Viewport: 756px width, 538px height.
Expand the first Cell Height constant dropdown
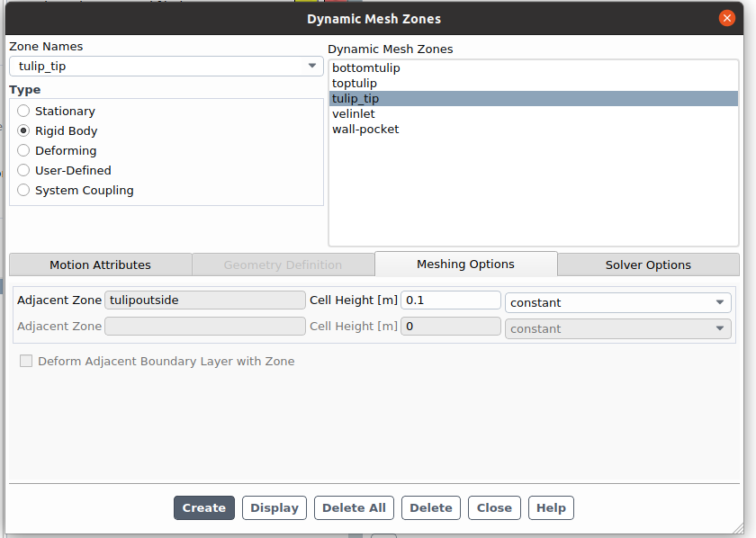tap(617, 302)
